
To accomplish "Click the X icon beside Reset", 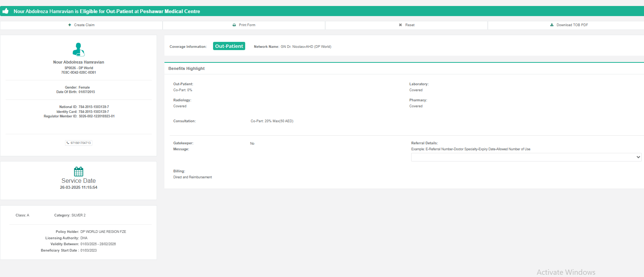I will pyautogui.click(x=400, y=25).
